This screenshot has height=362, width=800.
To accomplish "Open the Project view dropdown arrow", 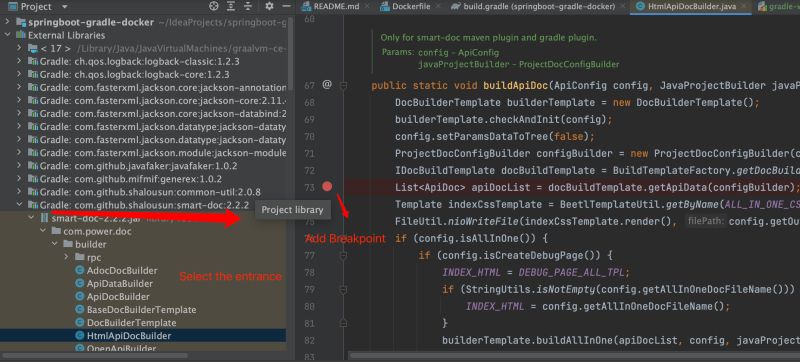I will click(x=64, y=7).
